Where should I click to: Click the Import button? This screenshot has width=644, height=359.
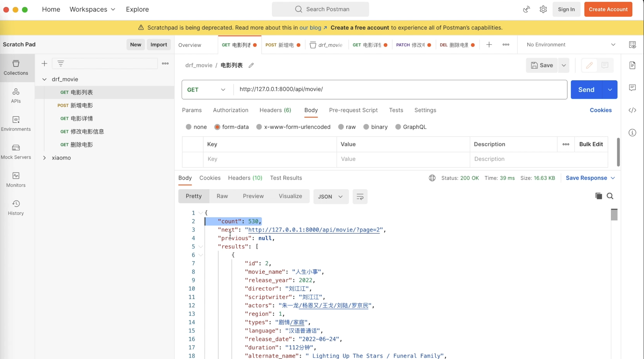tap(159, 44)
